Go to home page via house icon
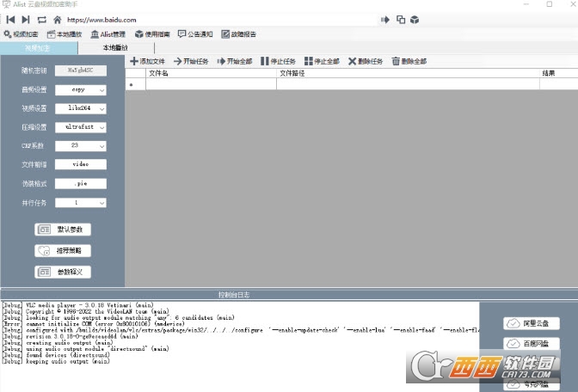The image size is (578, 392). coord(57,20)
